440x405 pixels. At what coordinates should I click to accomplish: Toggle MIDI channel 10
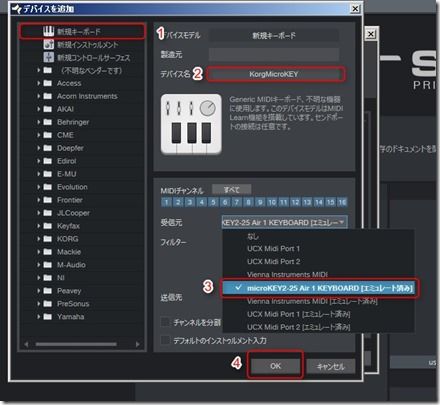coord(272,202)
